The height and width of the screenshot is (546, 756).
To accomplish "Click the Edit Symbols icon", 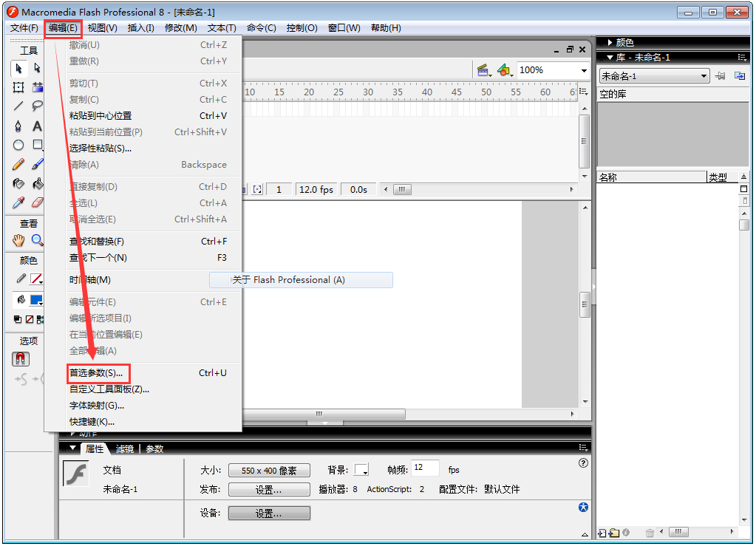I will 504,70.
